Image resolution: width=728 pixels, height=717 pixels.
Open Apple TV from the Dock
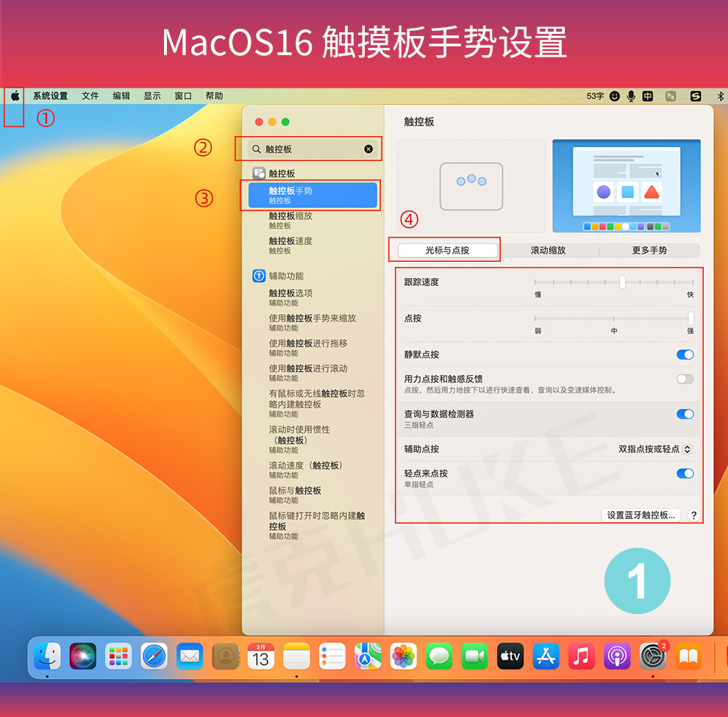click(x=510, y=656)
